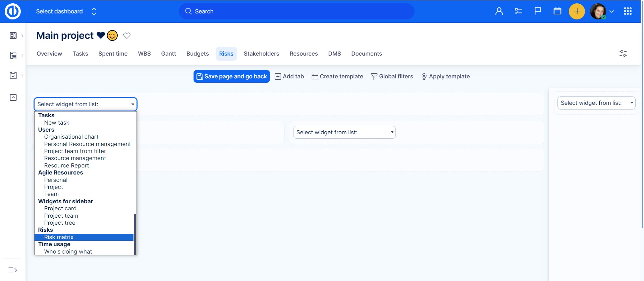Choose Risk matrix from widget list
Screen dimensions: 644x281
click(x=59, y=237)
